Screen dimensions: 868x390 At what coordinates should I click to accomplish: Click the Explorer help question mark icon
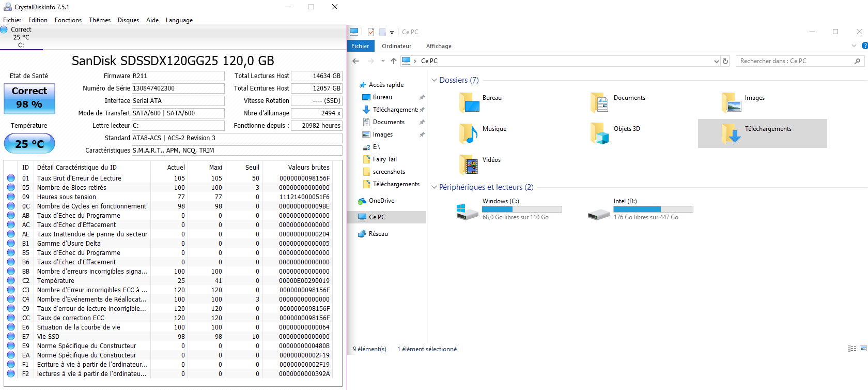coord(865,46)
